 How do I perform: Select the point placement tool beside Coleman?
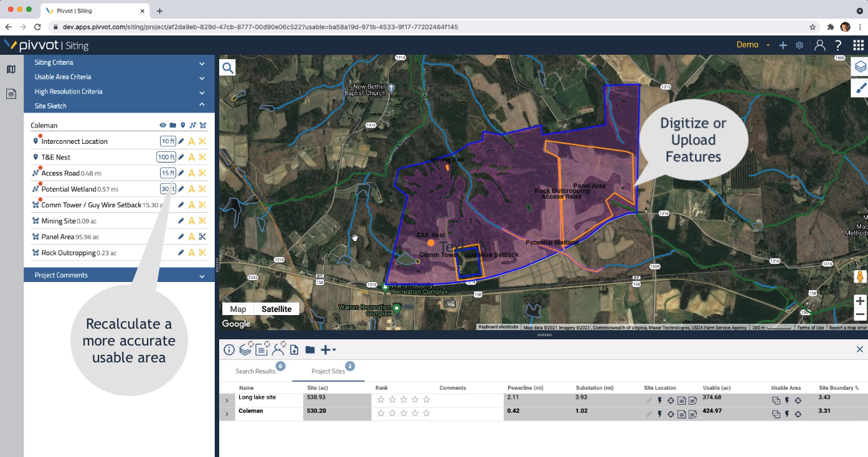click(182, 125)
